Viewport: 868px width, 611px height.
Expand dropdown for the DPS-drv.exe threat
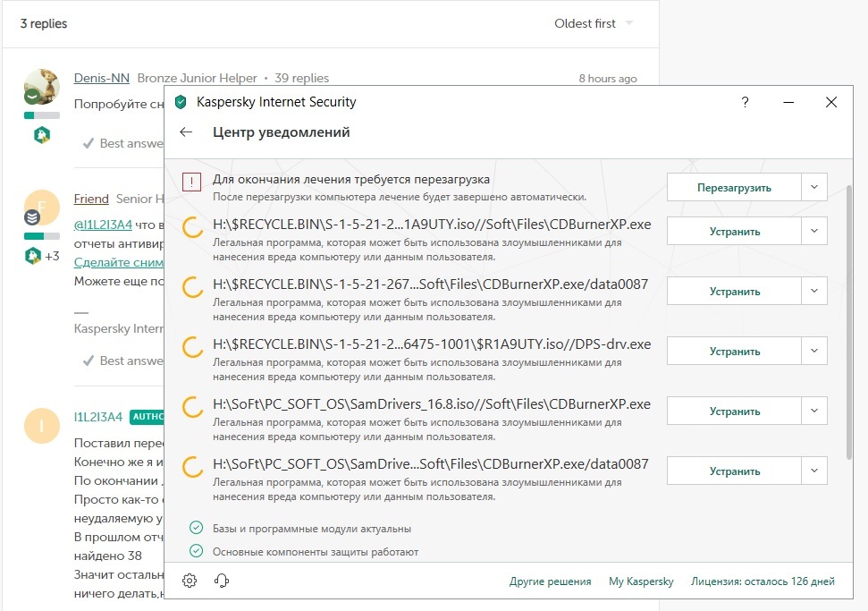[x=813, y=351]
